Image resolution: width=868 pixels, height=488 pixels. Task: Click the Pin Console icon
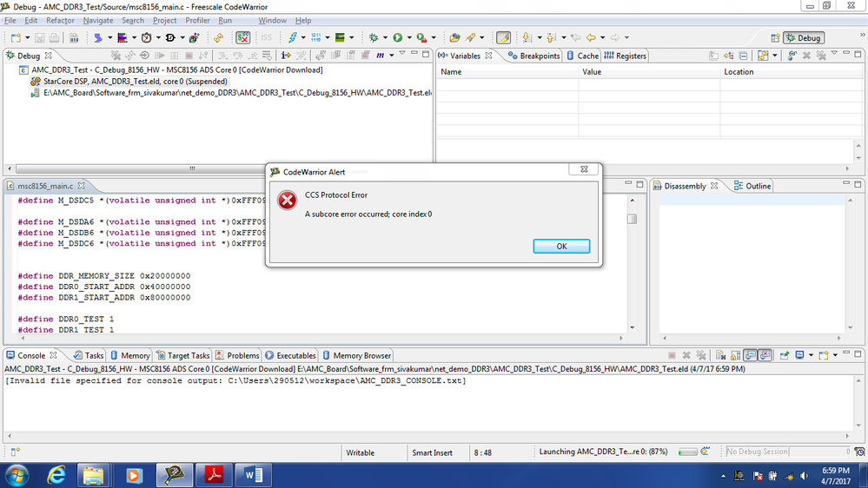pyautogui.click(x=785, y=355)
